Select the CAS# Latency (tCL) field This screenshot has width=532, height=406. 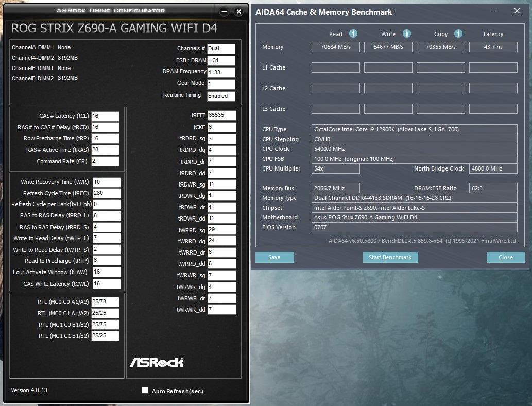pos(105,116)
